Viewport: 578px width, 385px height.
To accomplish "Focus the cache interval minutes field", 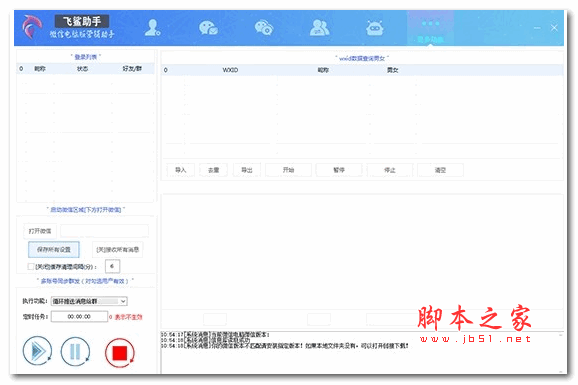I will 112,266.
